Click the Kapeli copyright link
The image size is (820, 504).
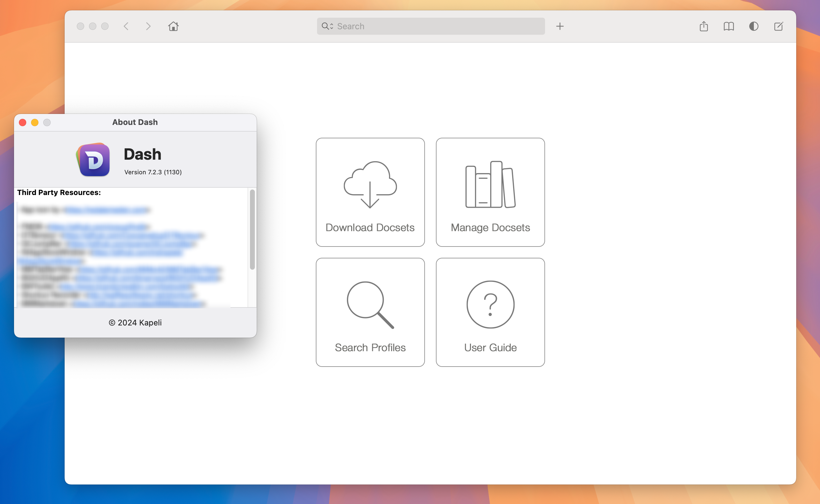click(x=135, y=322)
